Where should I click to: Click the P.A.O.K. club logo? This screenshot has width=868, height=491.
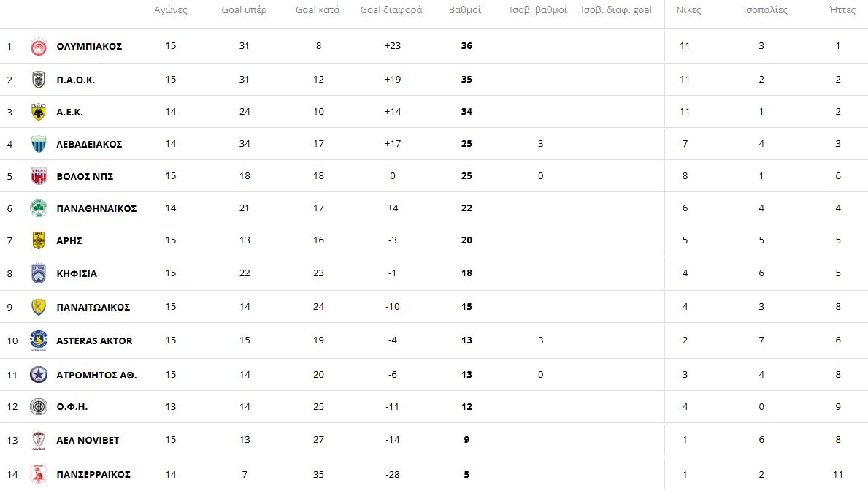click(x=39, y=80)
